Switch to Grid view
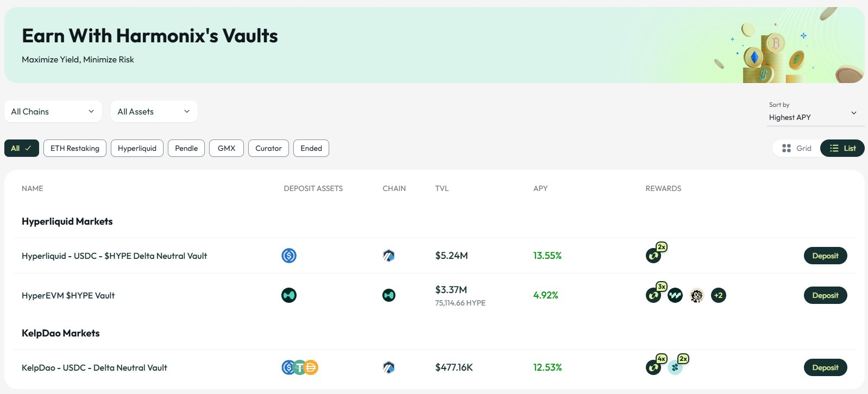 (797, 148)
